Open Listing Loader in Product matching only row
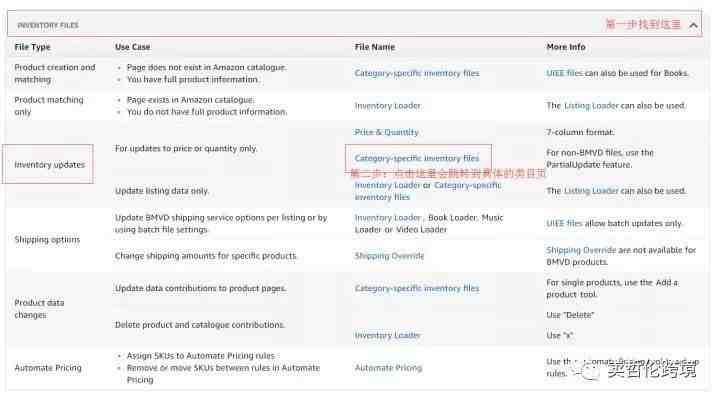The image size is (720, 402). pos(591,105)
